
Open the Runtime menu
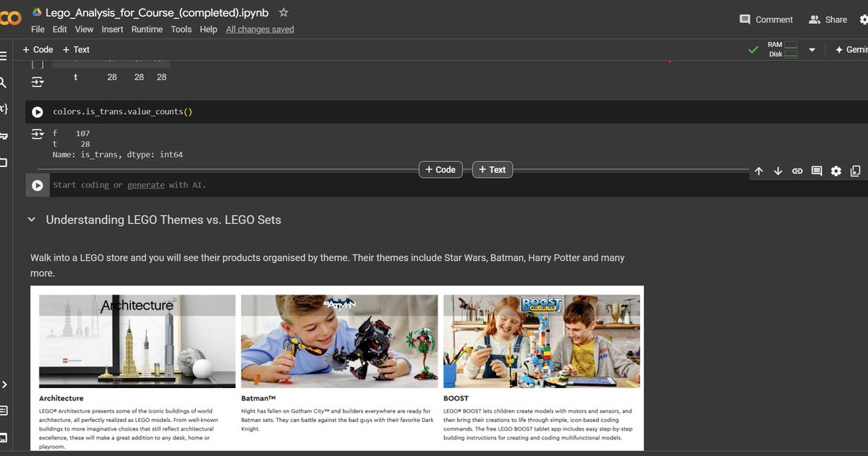[x=147, y=30]
